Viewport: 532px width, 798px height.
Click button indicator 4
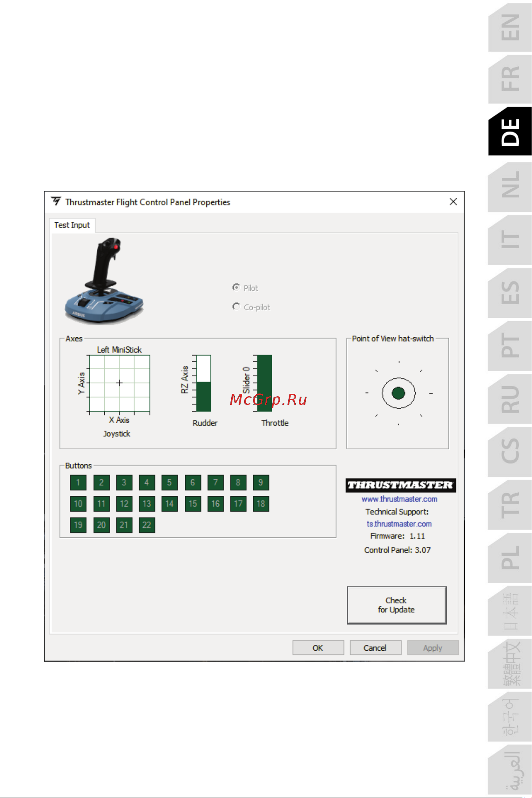click(x=147, y=483)
